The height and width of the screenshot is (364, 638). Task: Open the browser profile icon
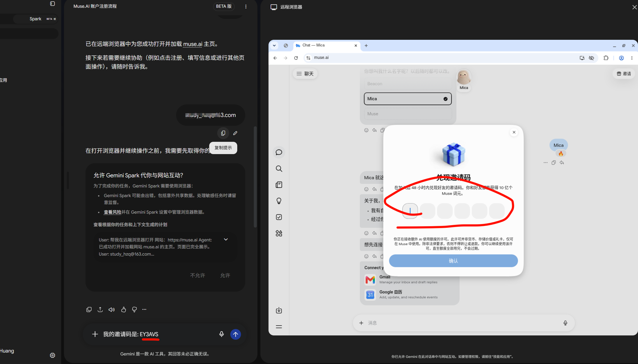point(621,58)
